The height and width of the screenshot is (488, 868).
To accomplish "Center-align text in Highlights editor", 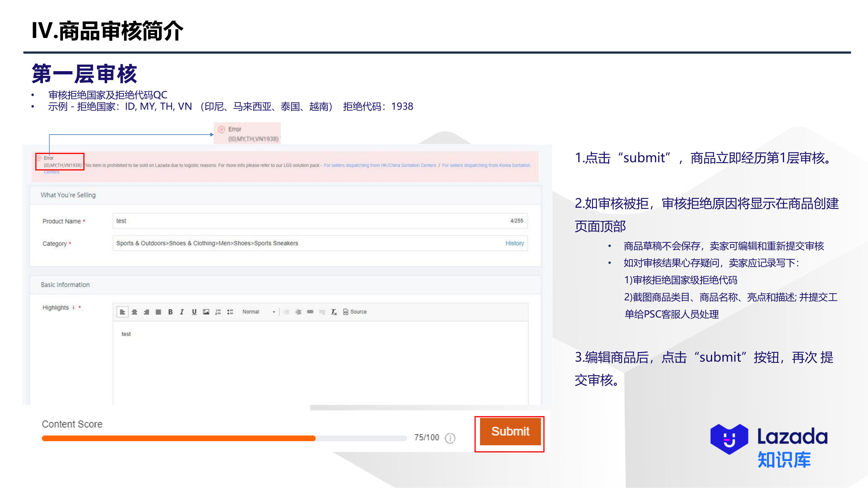I will [x=135, y=312].
